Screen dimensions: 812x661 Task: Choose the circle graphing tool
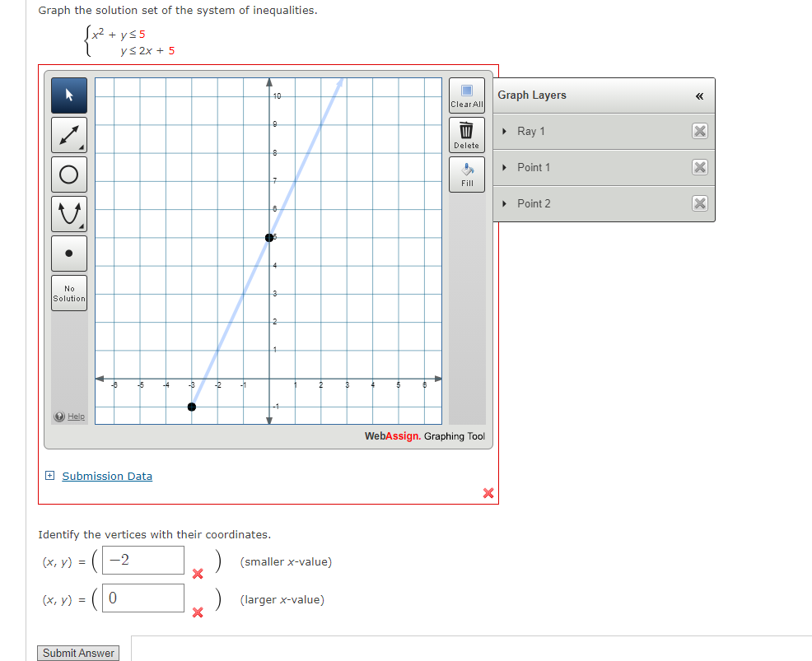click(68, 174)
